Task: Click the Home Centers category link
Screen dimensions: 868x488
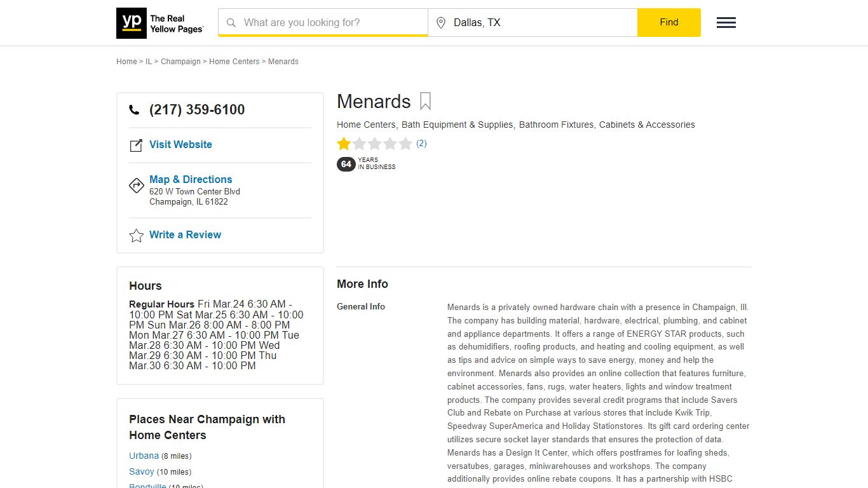Action: (366, 125)
